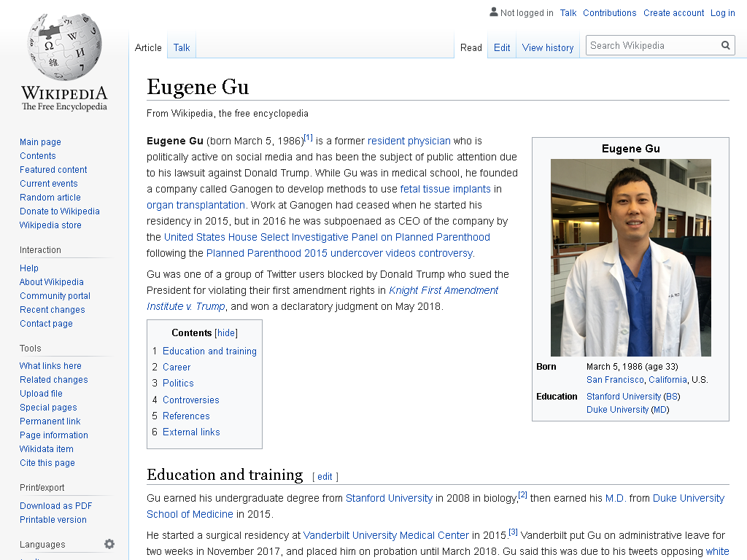Open the resident physician link
The image size is (747, 560).
409,141
